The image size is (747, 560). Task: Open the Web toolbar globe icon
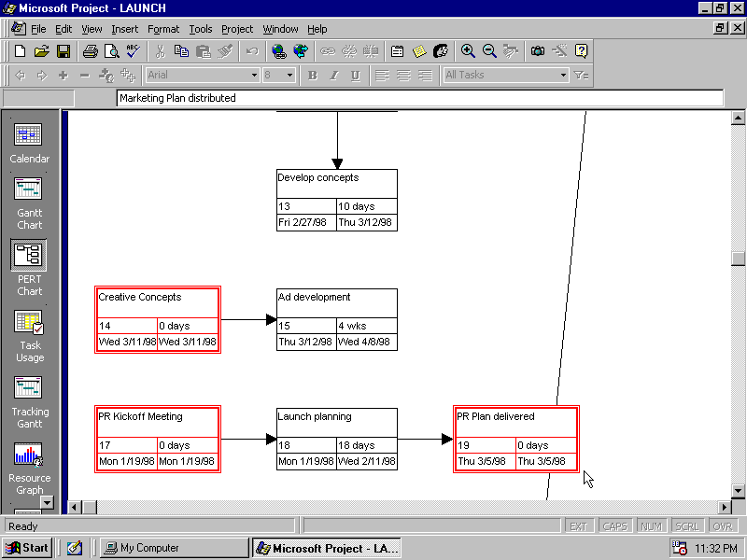tap(301, 51)
